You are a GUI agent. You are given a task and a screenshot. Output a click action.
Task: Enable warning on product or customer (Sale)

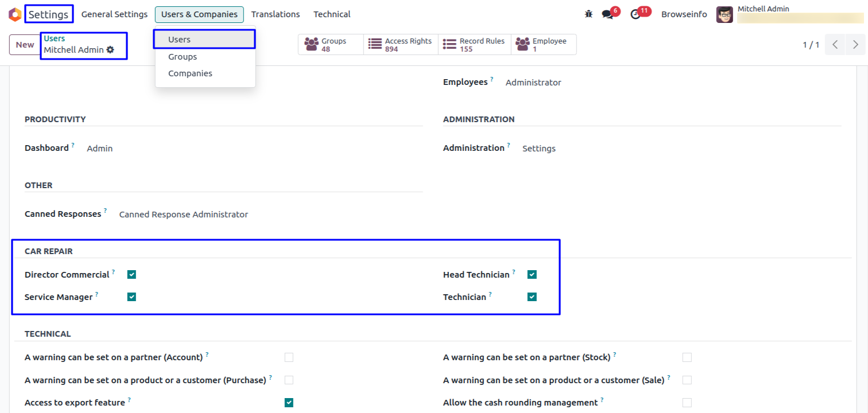tap(687, 380)
